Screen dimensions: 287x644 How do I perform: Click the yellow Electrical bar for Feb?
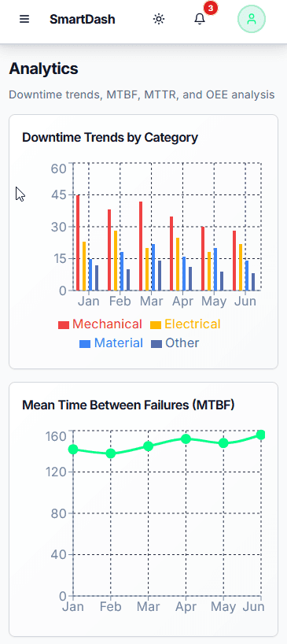coord(116,261)
